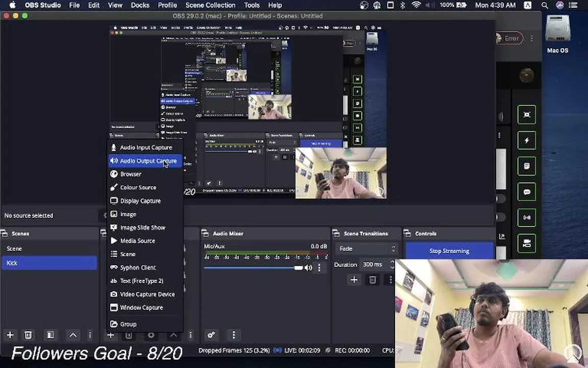Screen dimensions: 588x368
Task: Choose Media Source from the menu
Action: pos(145,241)
